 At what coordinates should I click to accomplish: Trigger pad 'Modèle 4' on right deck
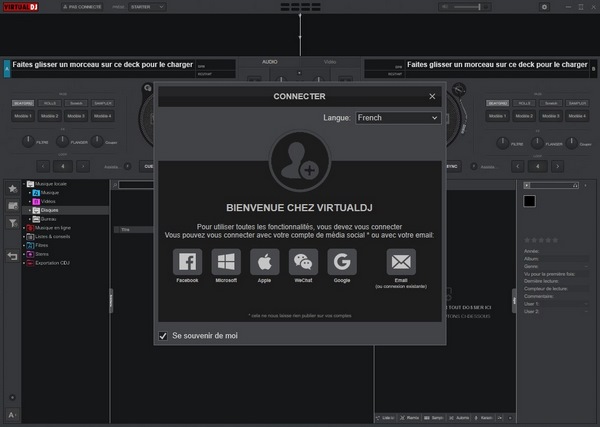click(577, 116)
